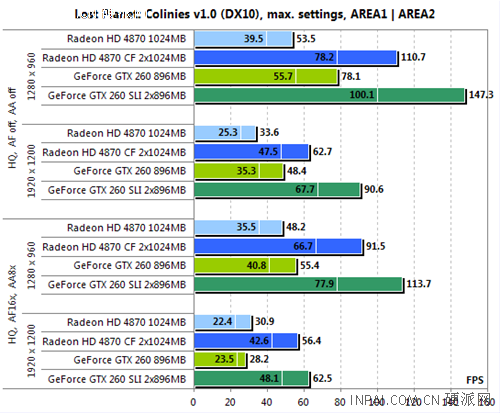
Task: Click the 47.5 value inside the blue bar
Action: click(x=268, y=152)
